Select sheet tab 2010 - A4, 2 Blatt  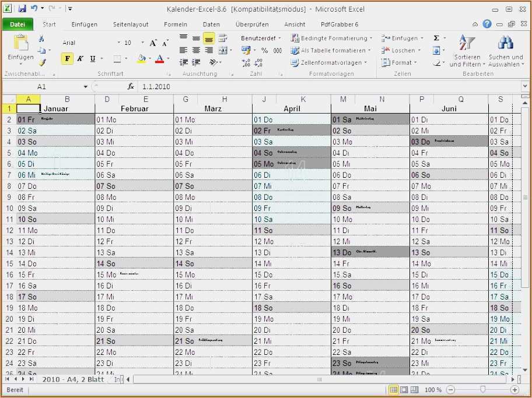click(x=73, y=379)
